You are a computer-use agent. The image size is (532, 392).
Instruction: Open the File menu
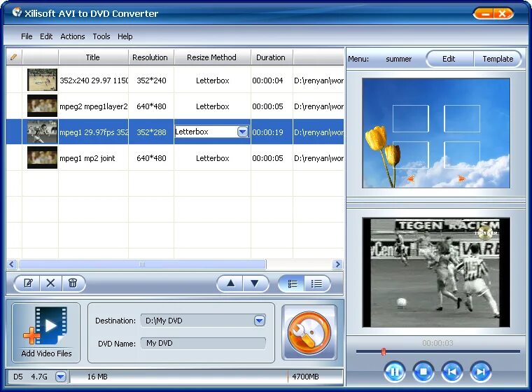[27, 36]
